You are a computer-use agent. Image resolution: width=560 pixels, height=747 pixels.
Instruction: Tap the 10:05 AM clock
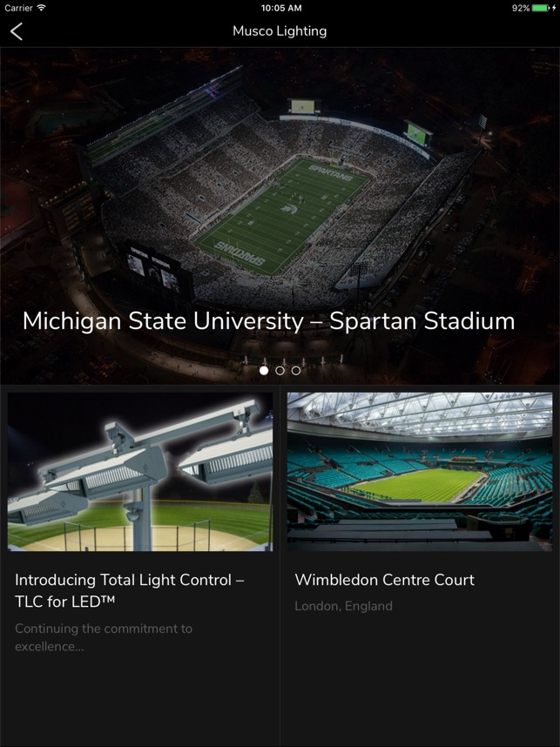281,8
